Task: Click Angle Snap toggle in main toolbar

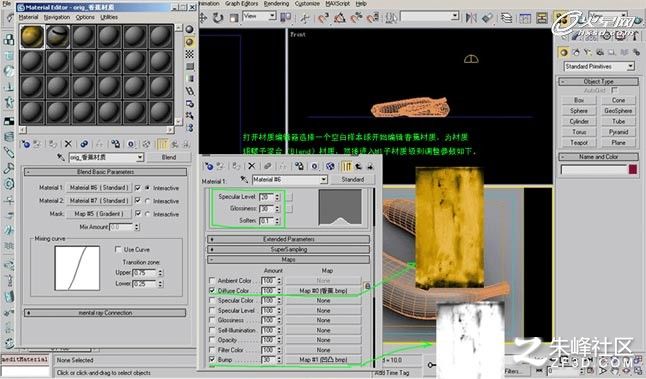Action: point(340,17)
